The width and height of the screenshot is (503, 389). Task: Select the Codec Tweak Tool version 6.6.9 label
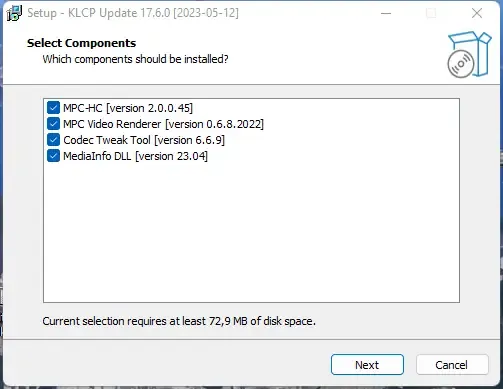tap(144, 140)
